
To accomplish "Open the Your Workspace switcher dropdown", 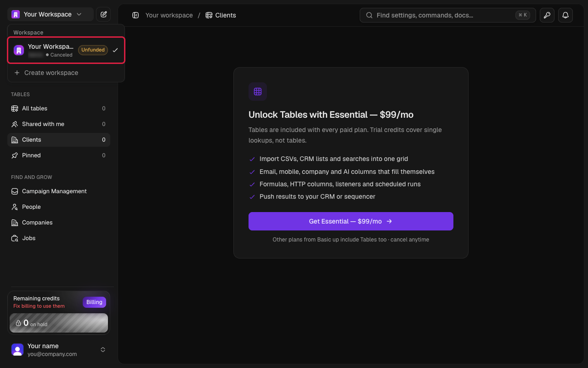I will tap(50, 14).
